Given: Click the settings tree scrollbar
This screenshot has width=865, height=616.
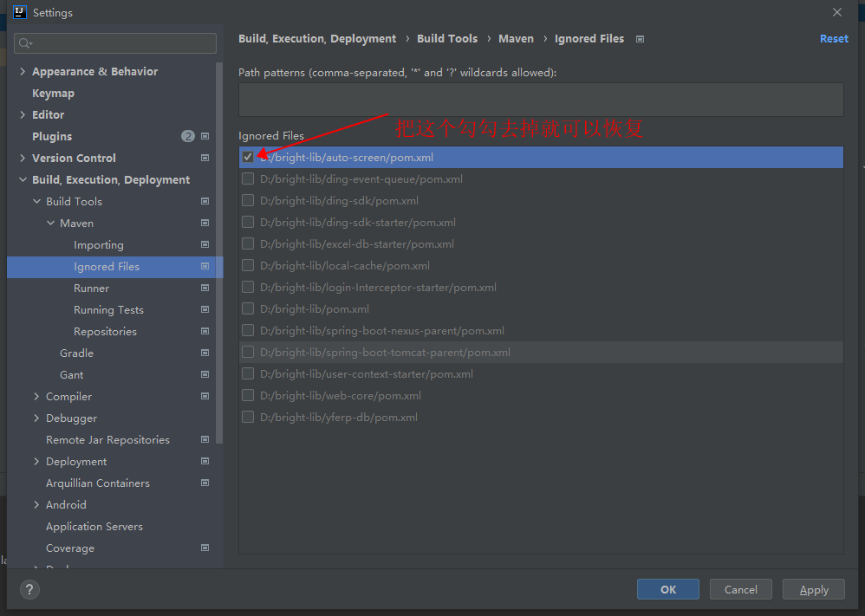Looking at the screenshot, I should tap(219, 253).
